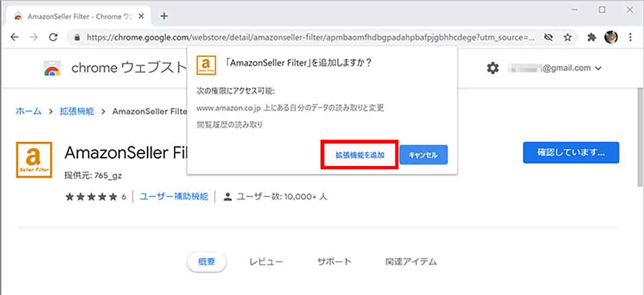
Task: Click the 確認しています... blue button
Action: [x=571, y=153]
